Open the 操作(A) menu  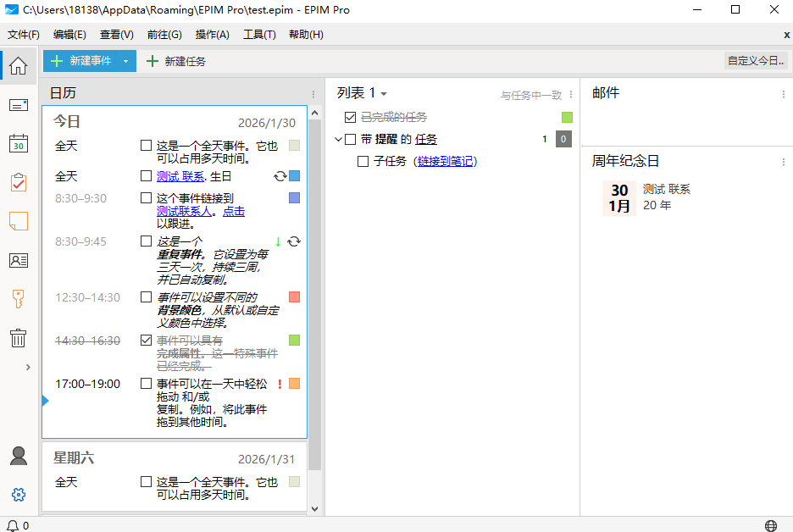click(x=213, y=35)
